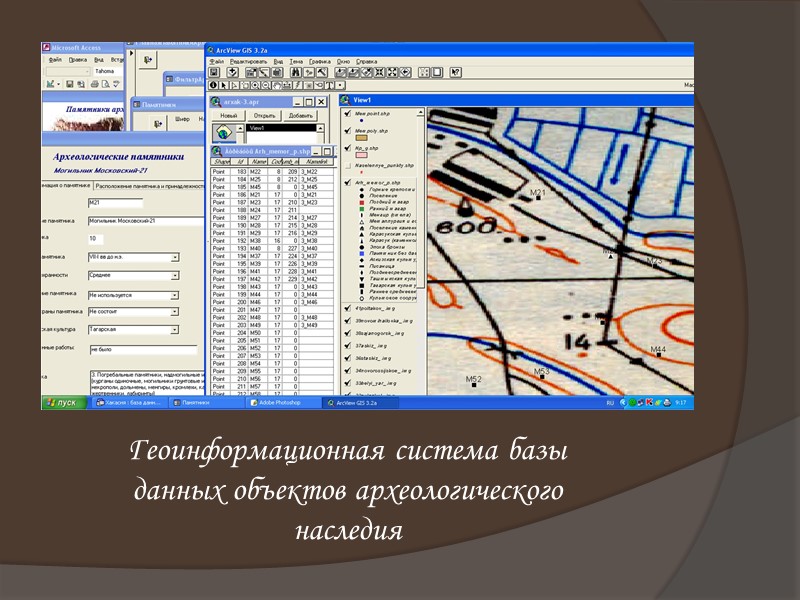Click the binoculars Find icon in ArcView
800x600 pixels.
pos(295,72)
